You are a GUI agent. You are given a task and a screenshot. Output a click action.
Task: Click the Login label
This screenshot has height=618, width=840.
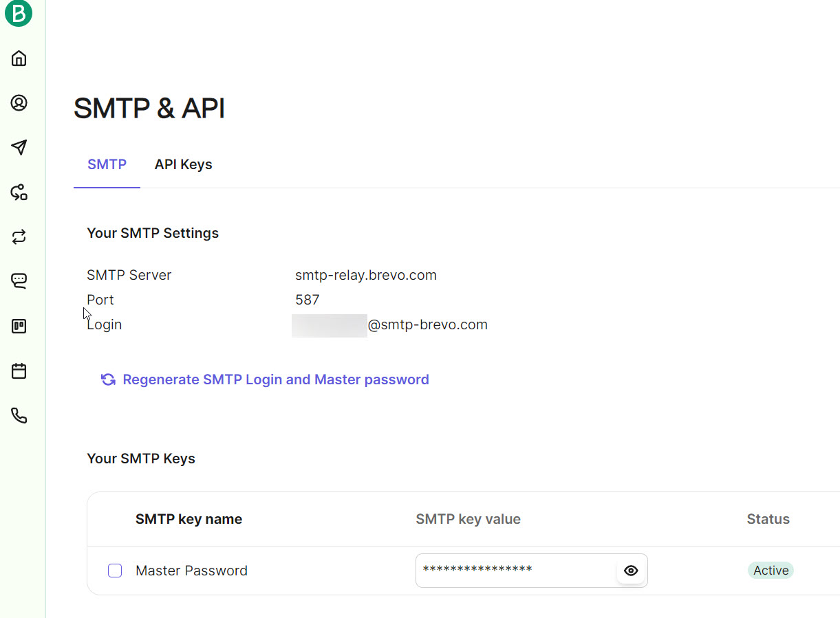(x=104, y=324)
